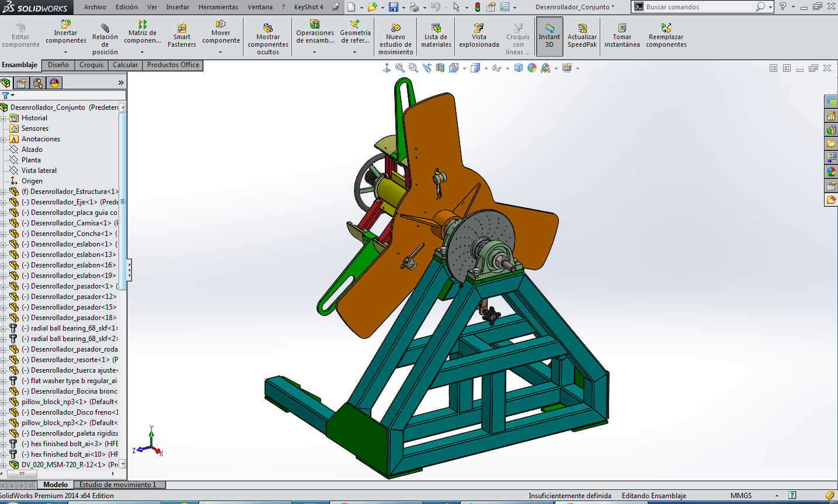
Task: Expand Desenrollador_Estructura<1> tree node
Action: tap(4, 192)
